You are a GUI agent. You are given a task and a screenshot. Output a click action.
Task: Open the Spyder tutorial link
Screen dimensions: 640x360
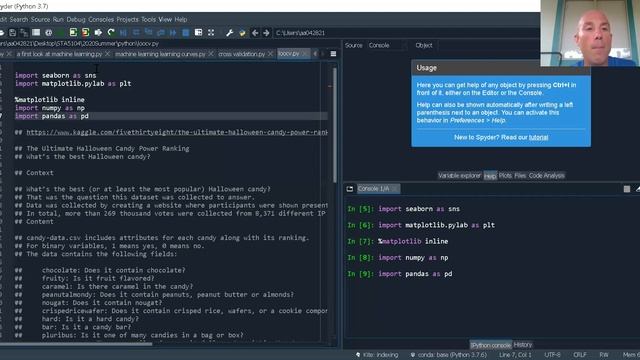538,138
